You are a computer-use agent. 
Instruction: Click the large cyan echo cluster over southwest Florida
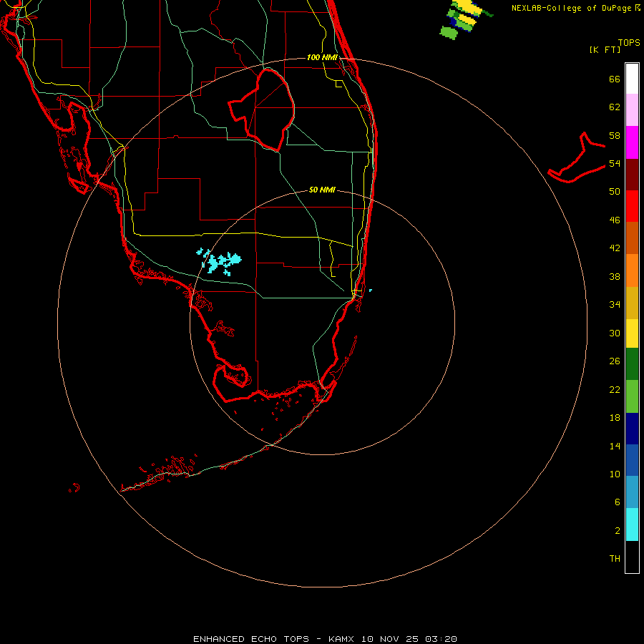point(220,261)
